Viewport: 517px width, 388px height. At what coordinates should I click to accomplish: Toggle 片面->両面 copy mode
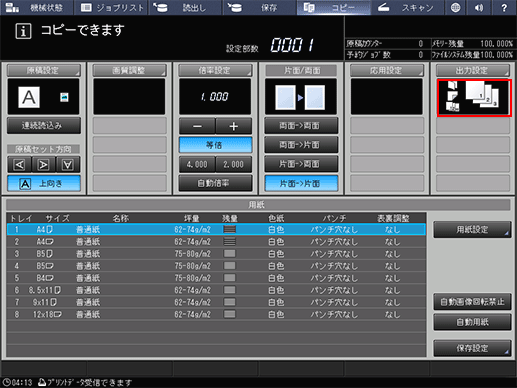pyautogui.click(x=301, y=164)
